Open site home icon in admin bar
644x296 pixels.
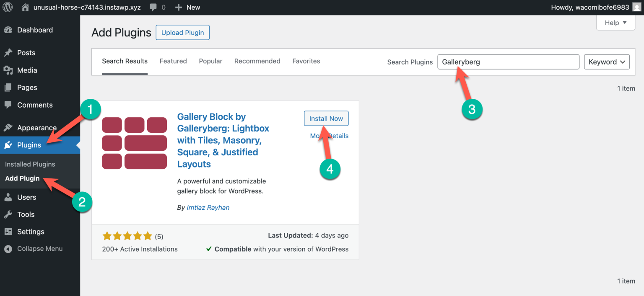click(26, 7)
